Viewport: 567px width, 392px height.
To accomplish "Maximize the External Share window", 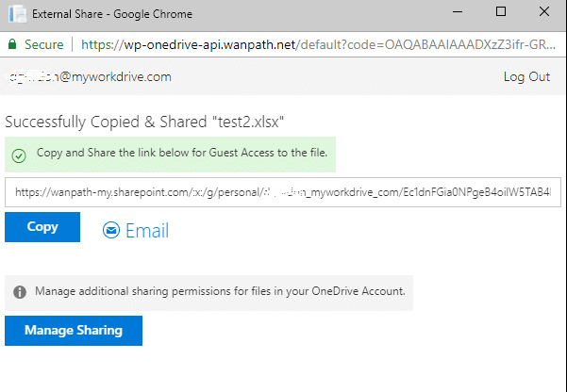I will click(x=501, y=12).
